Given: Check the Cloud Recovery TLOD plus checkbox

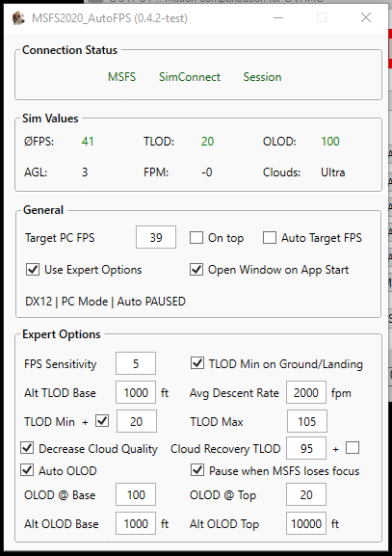Looking at the screenshot, I should click(353, 448).
